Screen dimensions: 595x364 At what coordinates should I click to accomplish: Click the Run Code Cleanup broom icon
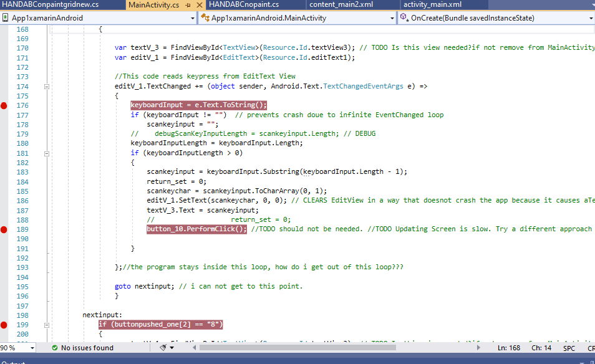click(162, 348)
